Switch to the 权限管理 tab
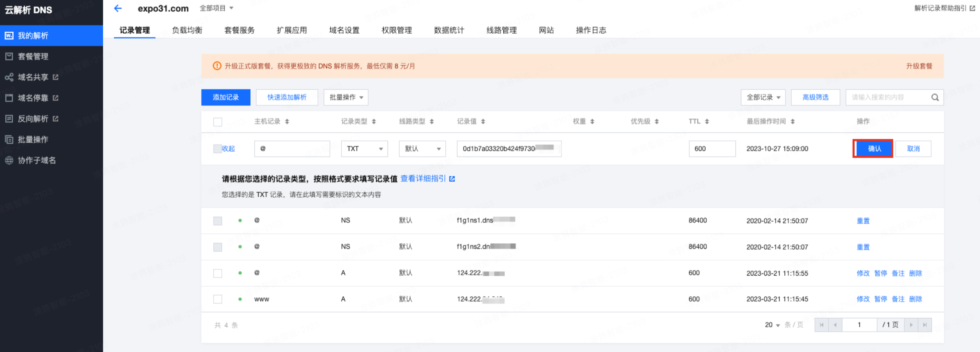The height and width of the screenshot is (352, 980). pyautogui.click(x=397, y=30)
